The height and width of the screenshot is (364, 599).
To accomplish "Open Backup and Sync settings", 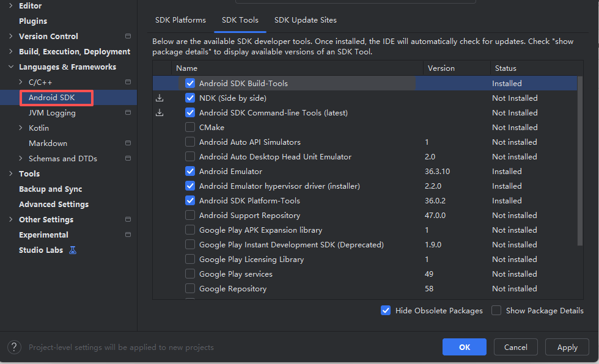I will [50, 189].
